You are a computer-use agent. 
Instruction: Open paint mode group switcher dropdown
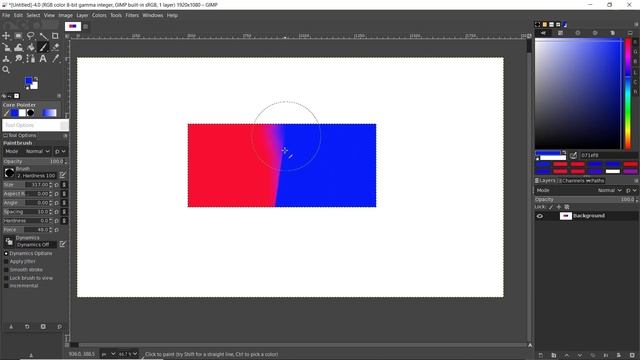(x=60, y=151)
